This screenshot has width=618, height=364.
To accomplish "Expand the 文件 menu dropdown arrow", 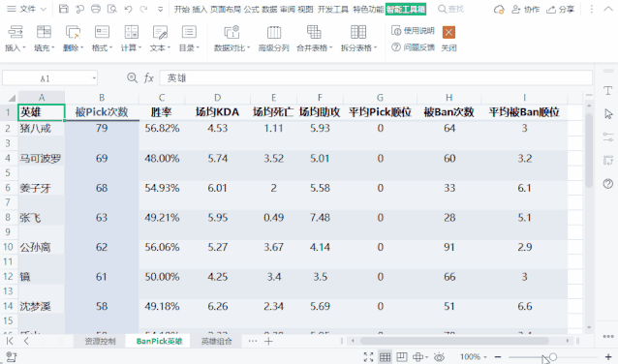I will click(44, 9).
